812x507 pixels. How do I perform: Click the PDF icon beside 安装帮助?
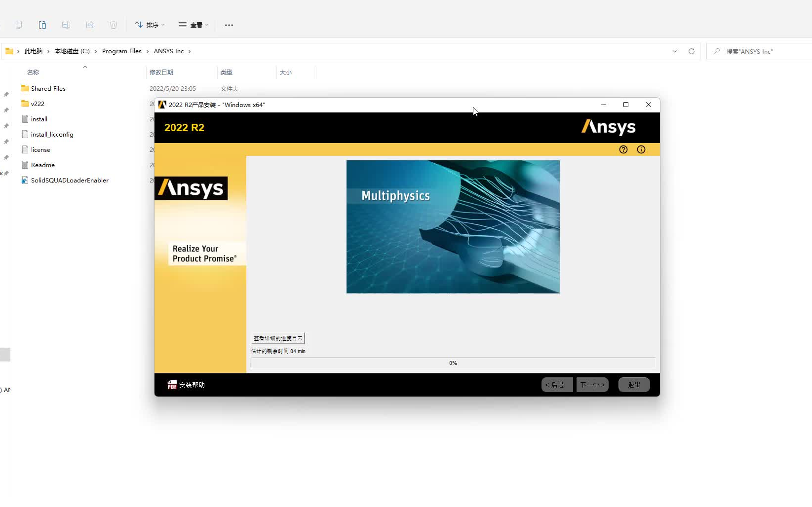(172, 385)
